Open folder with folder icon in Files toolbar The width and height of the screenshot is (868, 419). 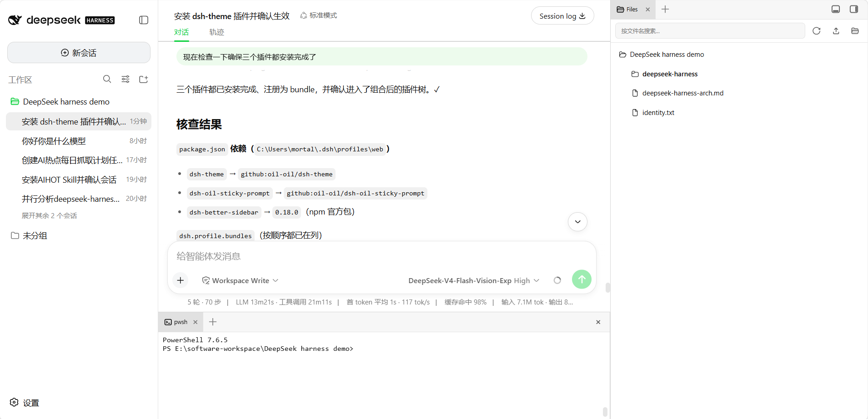tap(855, 31)
